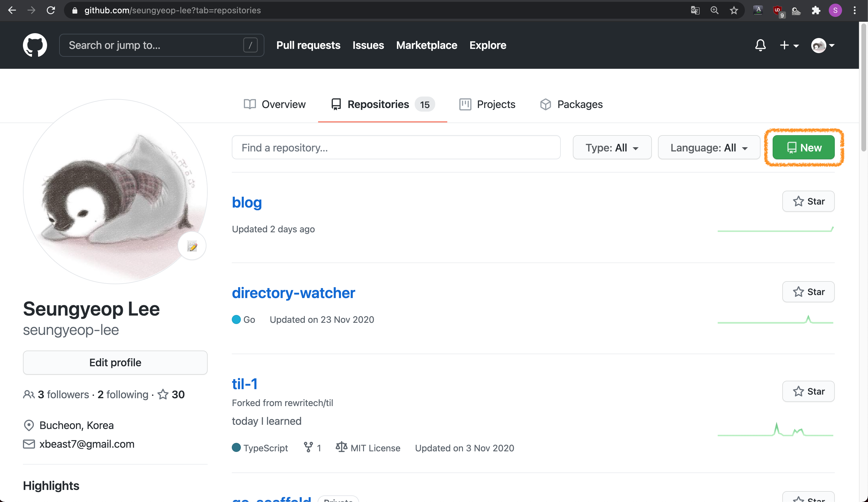Click the set status emoji on avatar
The width and height of the screenshot is (868, 502).
coord(192,246)
